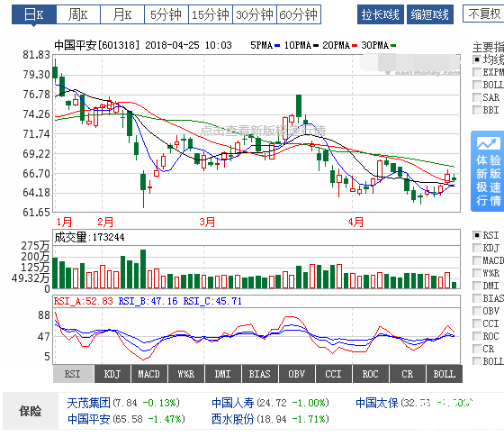
Task: Switch to the MACD indicator tab
Action: pyautogui.click(x=149, y=374)
